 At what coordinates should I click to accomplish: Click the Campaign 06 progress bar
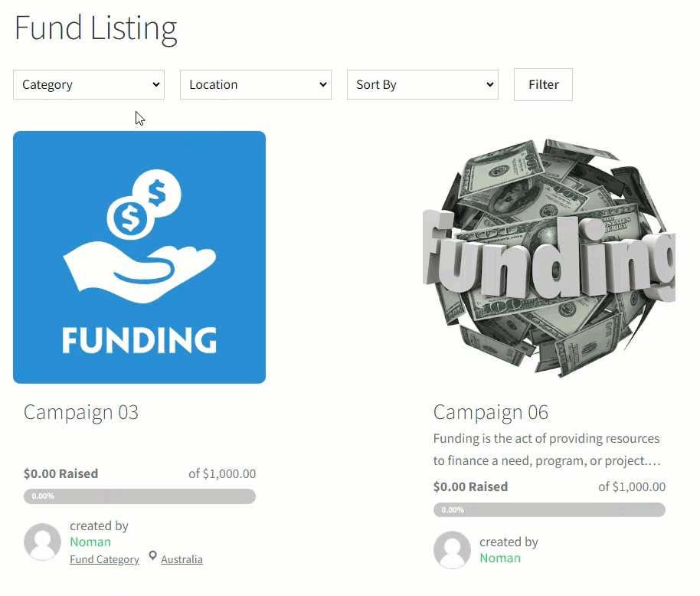point(549,509)
